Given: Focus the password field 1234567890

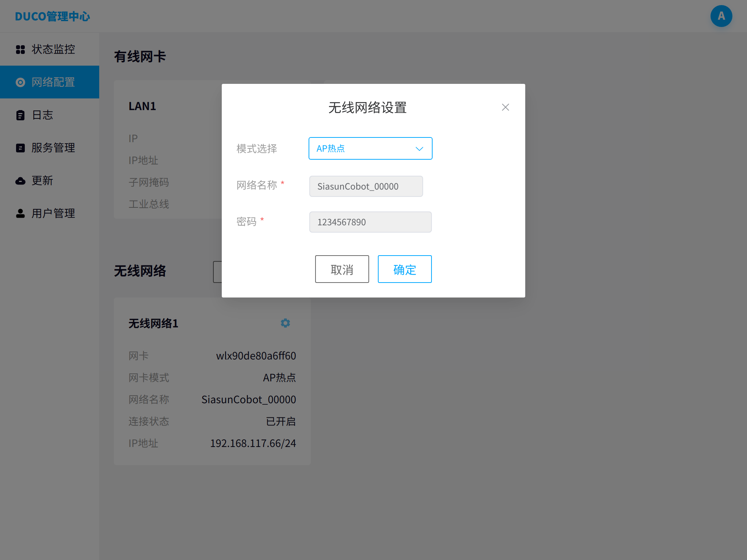Looking at the screenshot, I should coord(370,222).
